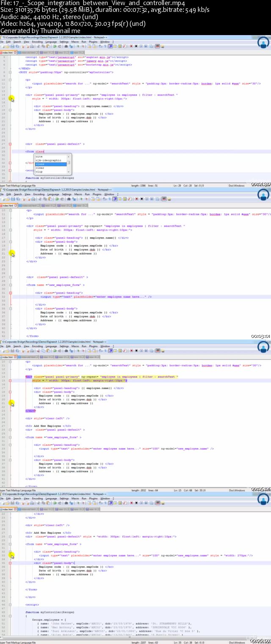Collapse the line 35 panel-body fold, fourth frame
The width and height of the screenshot is (271, 644).
pos(11,563)
